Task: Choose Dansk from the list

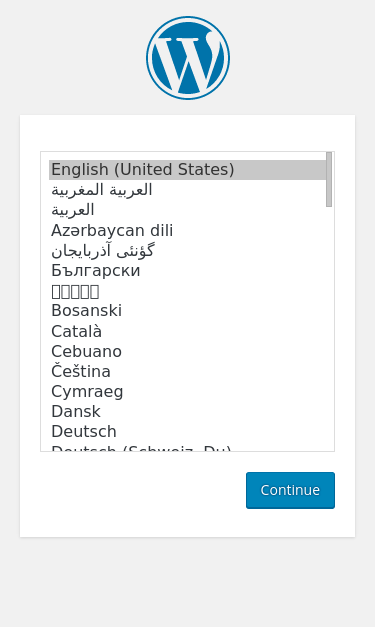Action: [188, 411]
